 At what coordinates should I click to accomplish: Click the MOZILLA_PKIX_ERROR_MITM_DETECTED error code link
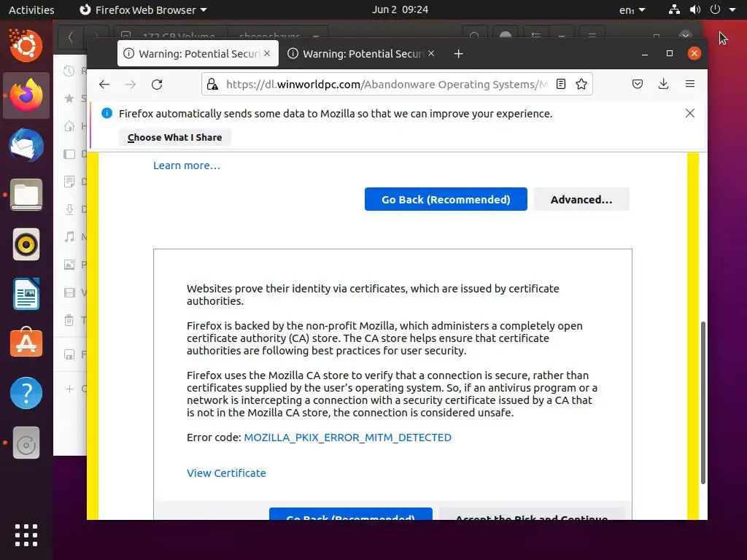tap(347, 437)
